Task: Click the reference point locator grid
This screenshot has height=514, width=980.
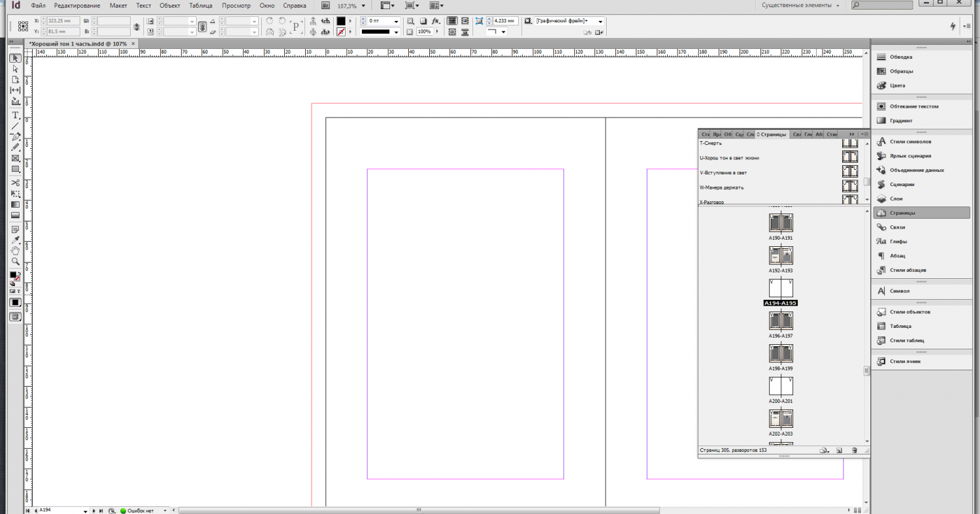Action: tap(23, 26)
